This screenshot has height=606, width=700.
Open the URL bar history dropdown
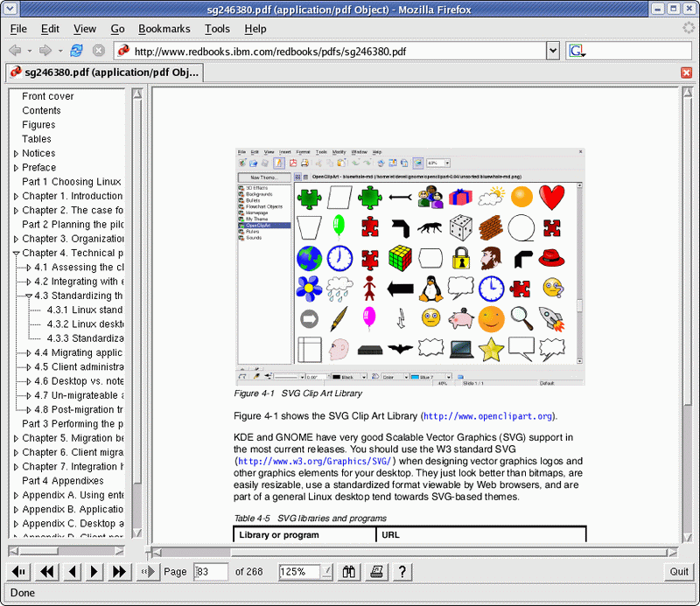[x=552, y=51]
